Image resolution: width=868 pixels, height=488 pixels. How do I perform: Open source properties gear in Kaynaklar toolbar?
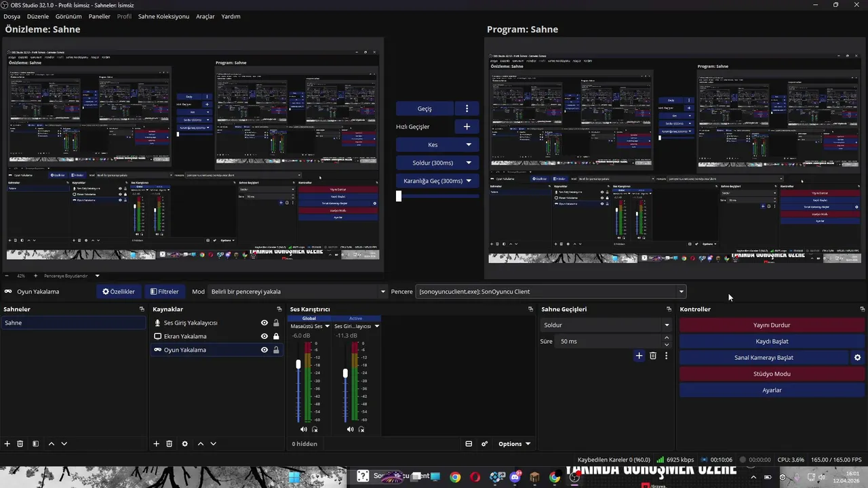tap(184, 444)
